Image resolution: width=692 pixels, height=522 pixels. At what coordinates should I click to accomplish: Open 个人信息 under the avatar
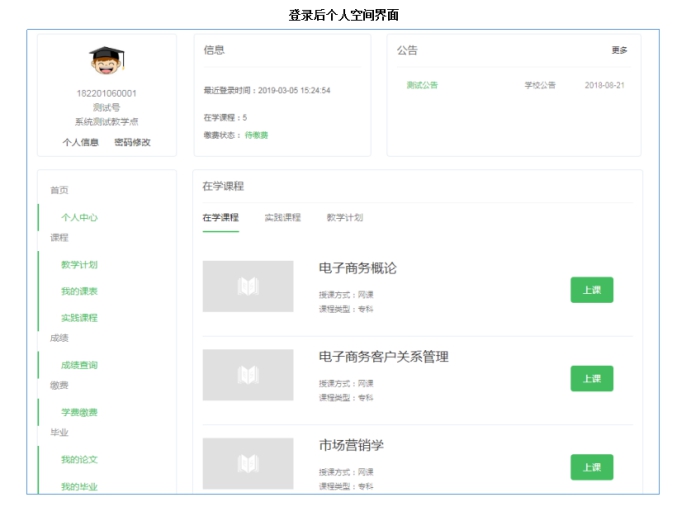tap(81, 142)
